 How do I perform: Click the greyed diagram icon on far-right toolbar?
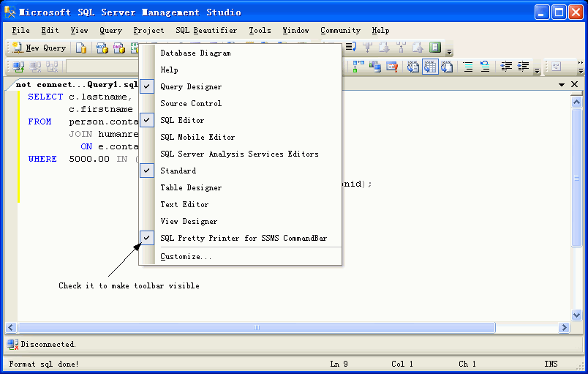(557, 67)
